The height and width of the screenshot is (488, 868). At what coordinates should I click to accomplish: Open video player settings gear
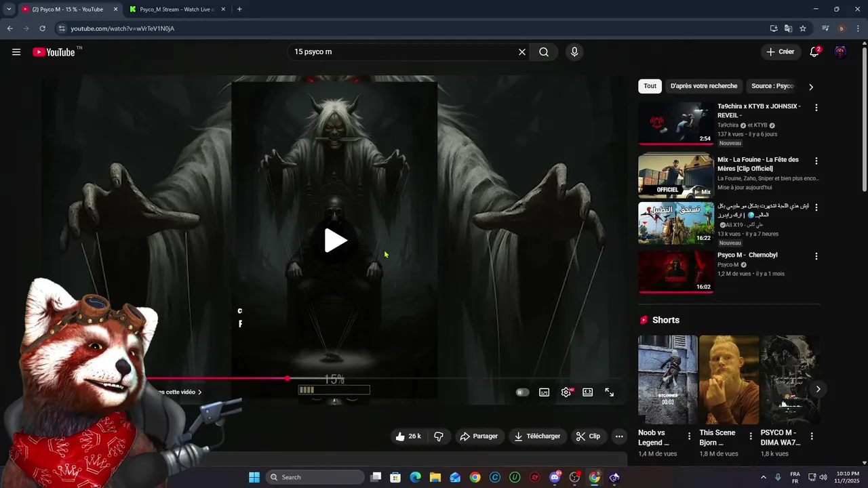[x=566, y=392]
